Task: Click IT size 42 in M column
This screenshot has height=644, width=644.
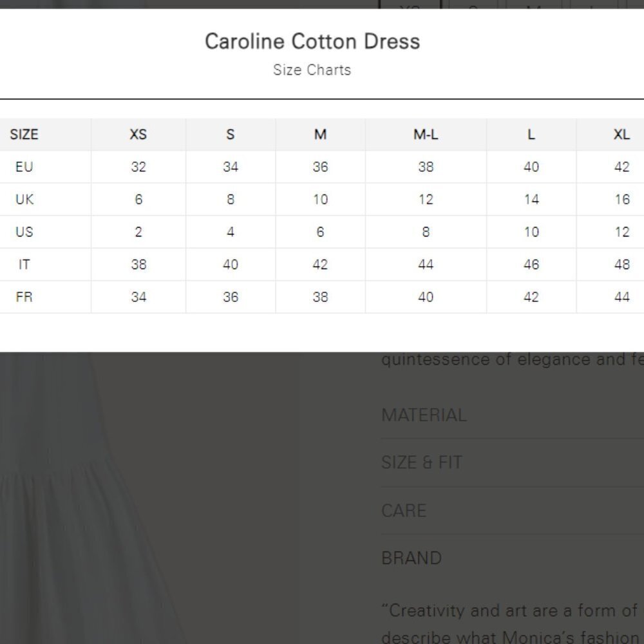Action: pos(320,264)
